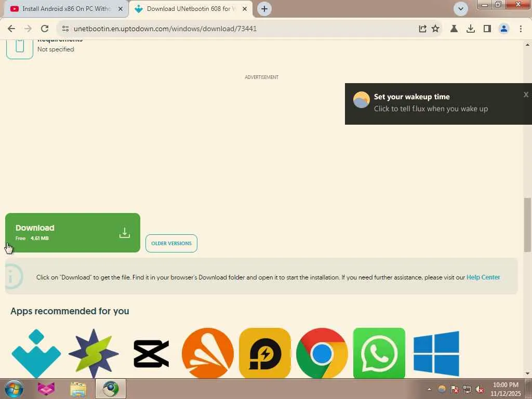
Task: Open the star-shaped S recommended app
Action: click(x=94, y=353)
